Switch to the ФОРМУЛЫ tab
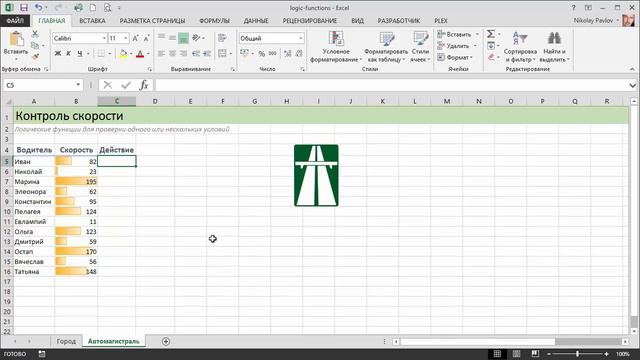The width and height of the screenshot is (640, 360). 214,20
